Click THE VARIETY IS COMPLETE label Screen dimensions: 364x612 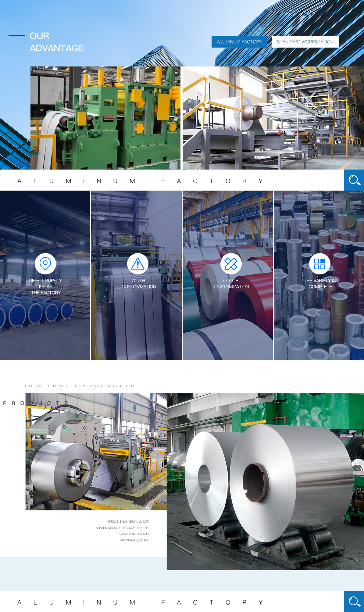[320, 284]
